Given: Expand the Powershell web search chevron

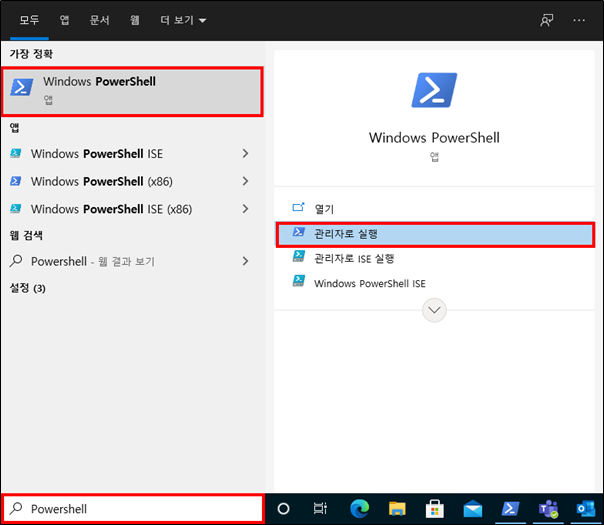Looking at the screenshot, I should (x=245, y=262).
